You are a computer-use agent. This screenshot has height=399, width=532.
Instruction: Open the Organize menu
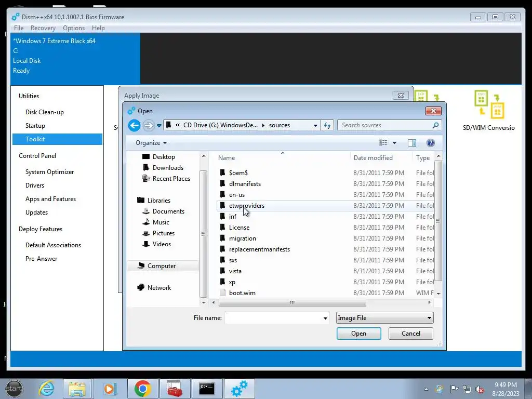click(151, 143)
